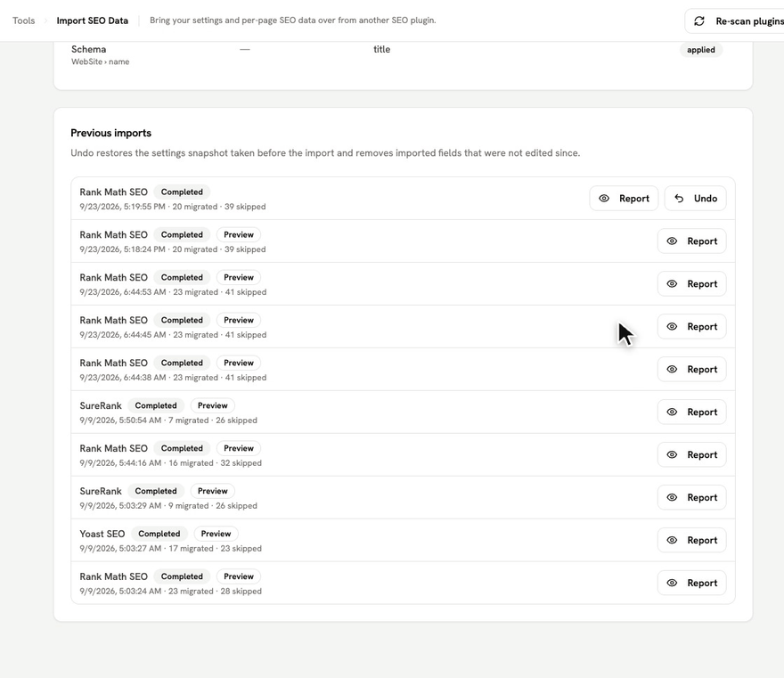Open Report for the 6:44:45 AM import
Image resolution: width=784 pixels, height=678 pixels.
(x=691, y=326)
